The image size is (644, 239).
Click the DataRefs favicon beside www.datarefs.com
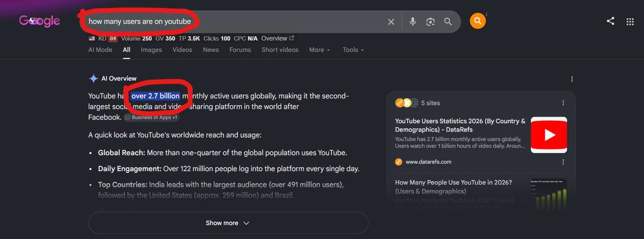click(399, 162)
